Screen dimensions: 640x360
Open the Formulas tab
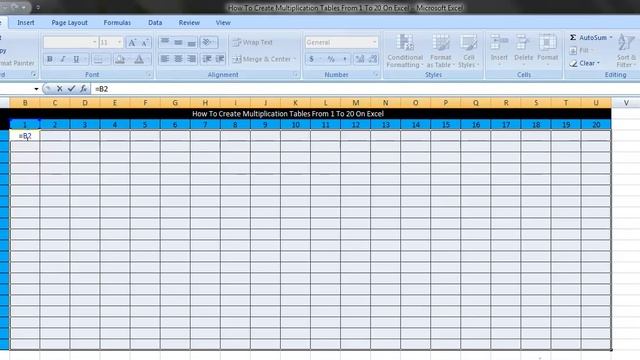tap(117, 23)
